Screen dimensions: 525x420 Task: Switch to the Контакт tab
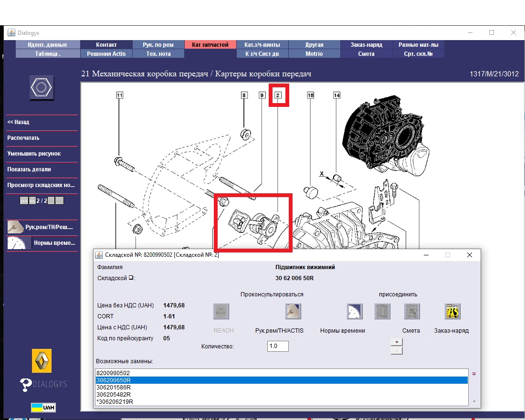[106, 44]
